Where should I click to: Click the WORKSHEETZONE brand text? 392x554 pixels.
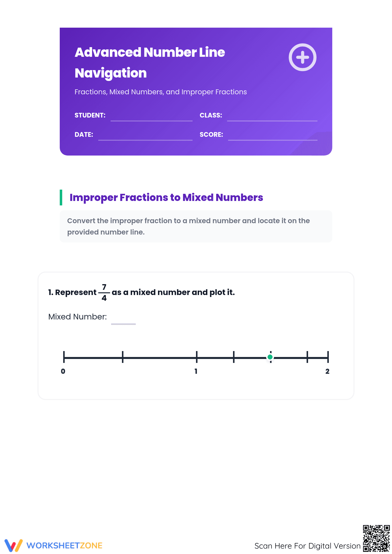tap(64, 546)
